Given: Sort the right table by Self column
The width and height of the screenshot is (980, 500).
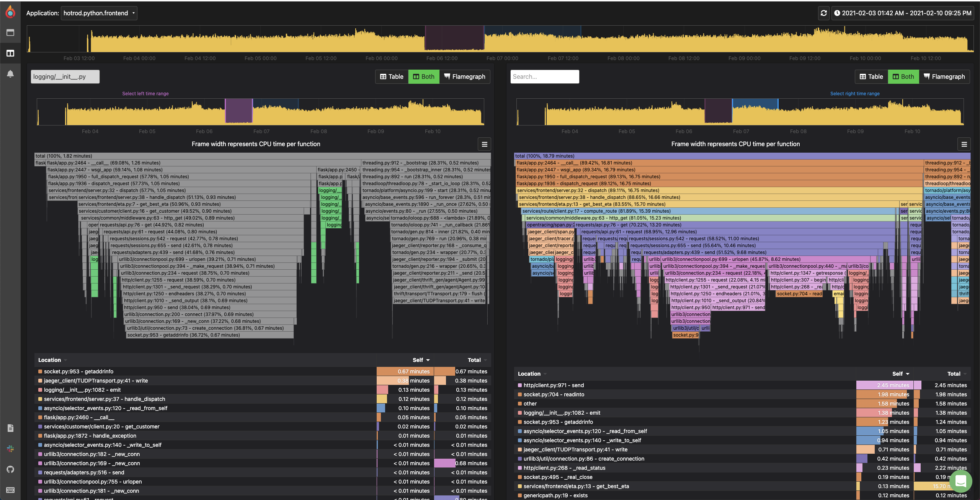Looking at the screenshot, I should 900,374.
